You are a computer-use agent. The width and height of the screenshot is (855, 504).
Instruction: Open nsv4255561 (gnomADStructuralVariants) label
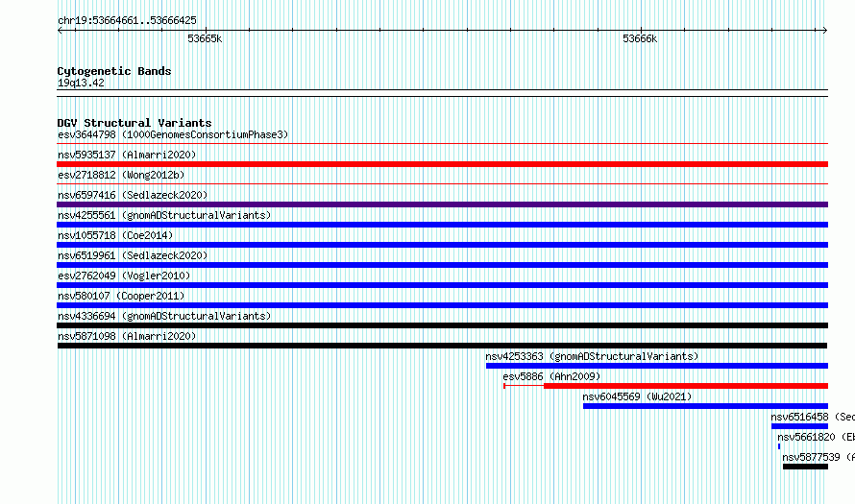164,215
